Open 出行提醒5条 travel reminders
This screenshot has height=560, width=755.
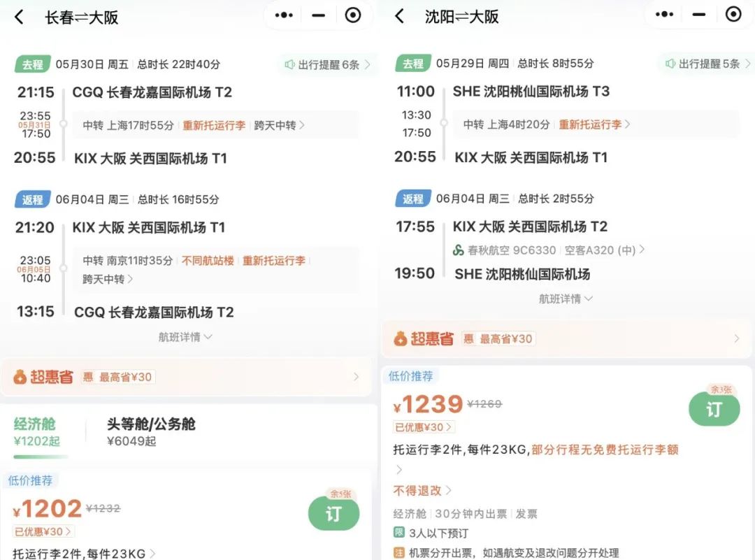tap(707, 64)
